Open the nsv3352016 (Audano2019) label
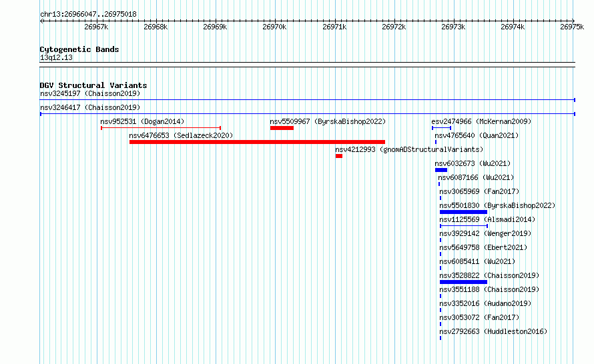Viewport: 594px width, 364px height. (x=485, y=303)
